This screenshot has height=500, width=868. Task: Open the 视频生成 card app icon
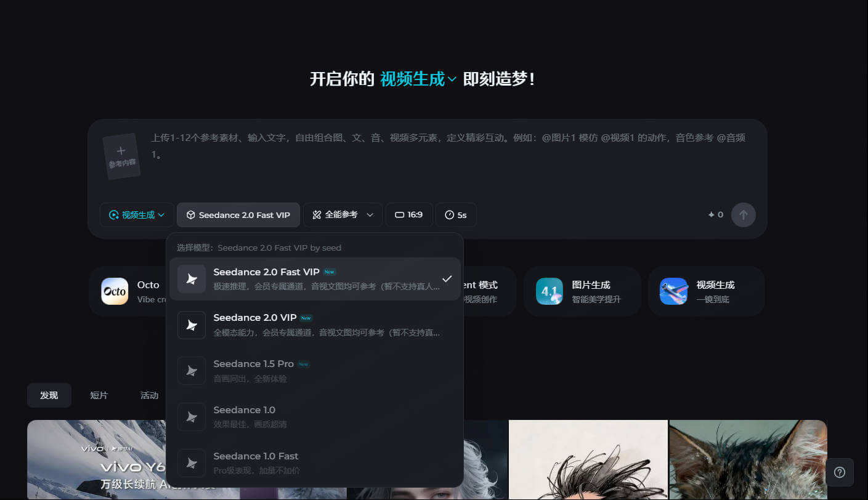point(673,291)
